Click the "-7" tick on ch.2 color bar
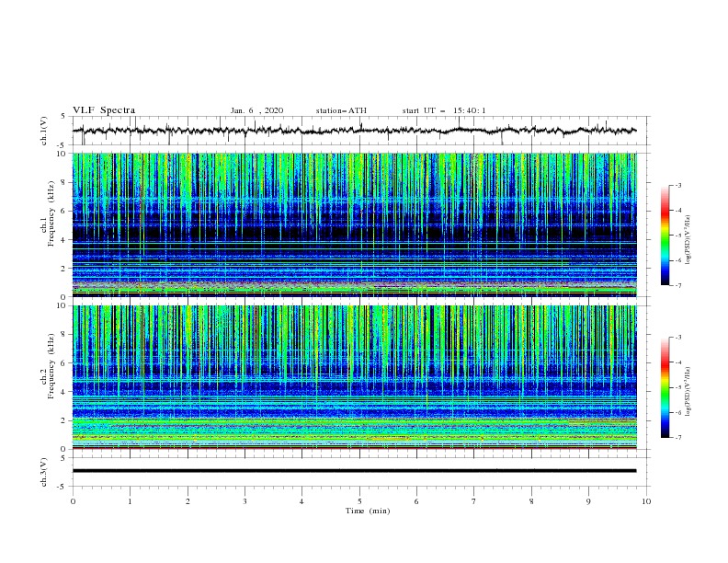This screenshot has height=563, width=728. point(677,438)
